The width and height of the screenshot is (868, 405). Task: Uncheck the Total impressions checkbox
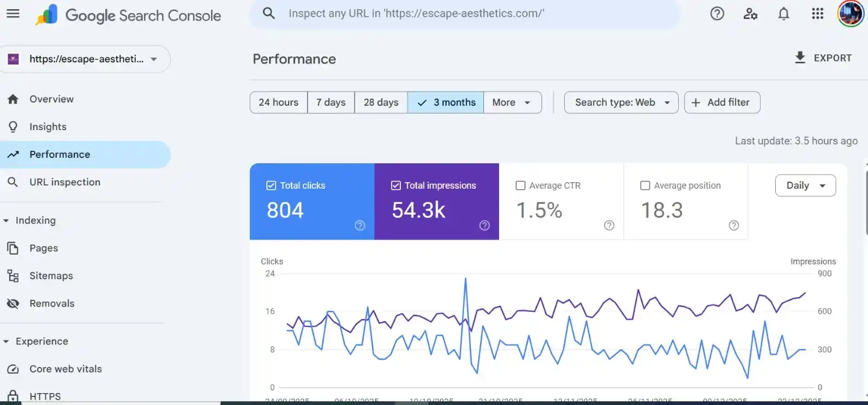pos(396,185)
